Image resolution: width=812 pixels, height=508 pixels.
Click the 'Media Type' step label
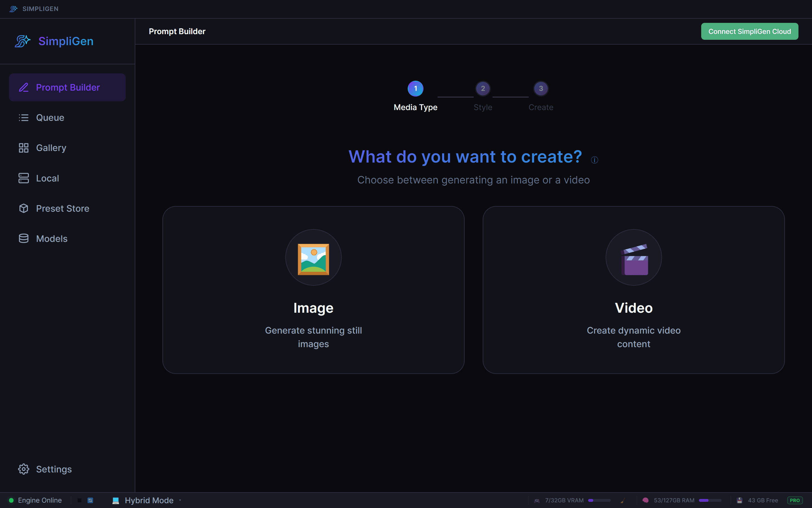point(415,107)
